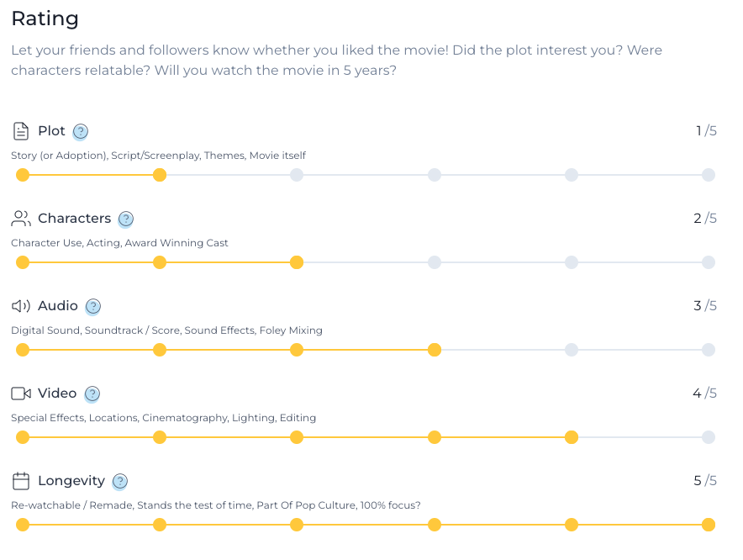Set the Longevity rating to 0
Screen dimensions: 743x560
(23, 525)
